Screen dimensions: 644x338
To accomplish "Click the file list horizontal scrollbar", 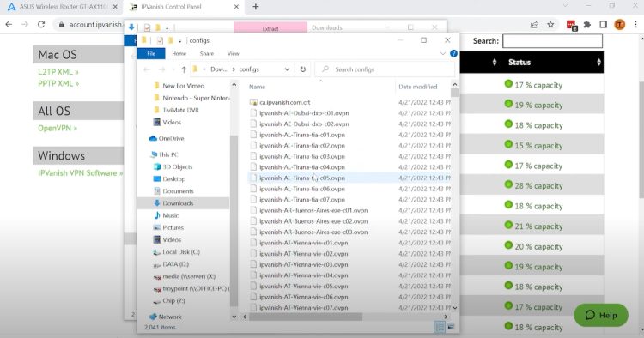I will (306, 317).
